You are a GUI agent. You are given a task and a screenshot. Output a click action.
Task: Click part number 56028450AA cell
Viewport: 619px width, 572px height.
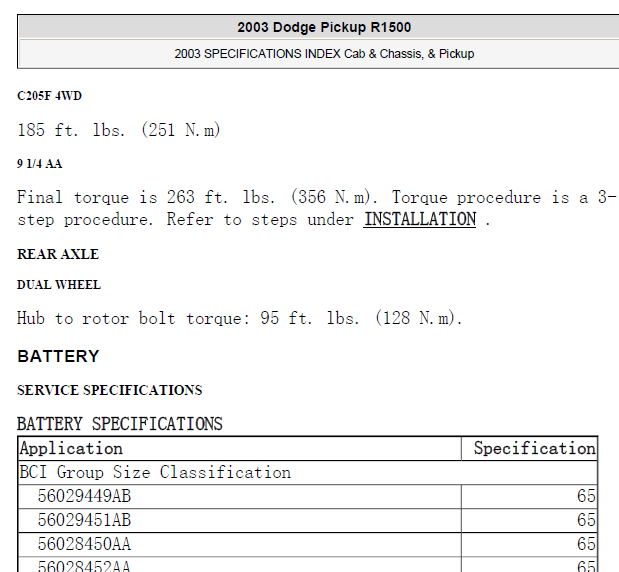tap(240, 544)
